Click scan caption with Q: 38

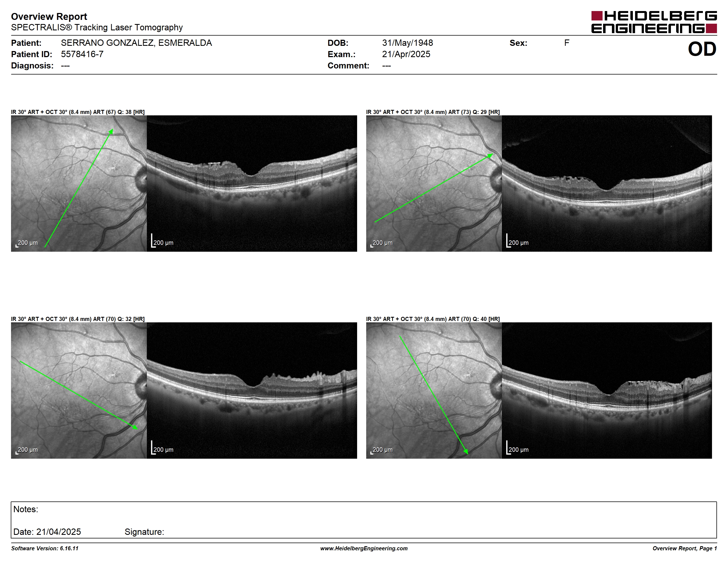[x=78, y=112]
